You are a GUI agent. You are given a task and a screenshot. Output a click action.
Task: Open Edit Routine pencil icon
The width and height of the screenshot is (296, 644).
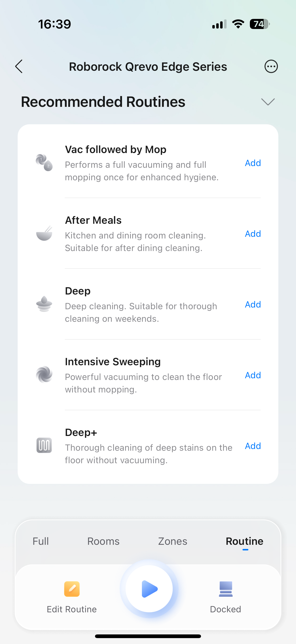point(72,589)
